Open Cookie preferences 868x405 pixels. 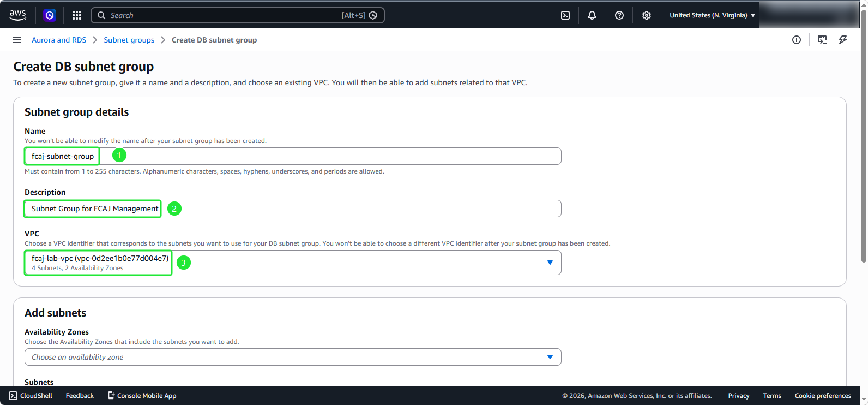tap(823, 396)
